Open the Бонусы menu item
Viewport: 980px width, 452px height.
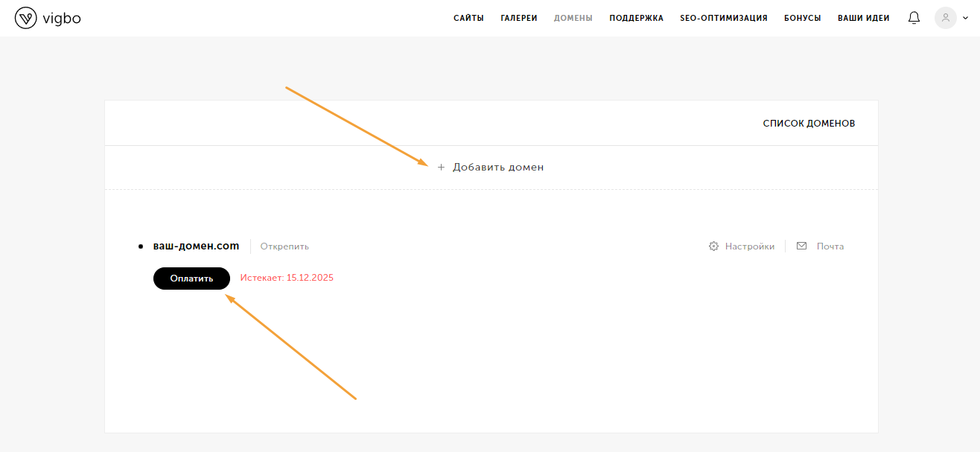pos(802,19)
